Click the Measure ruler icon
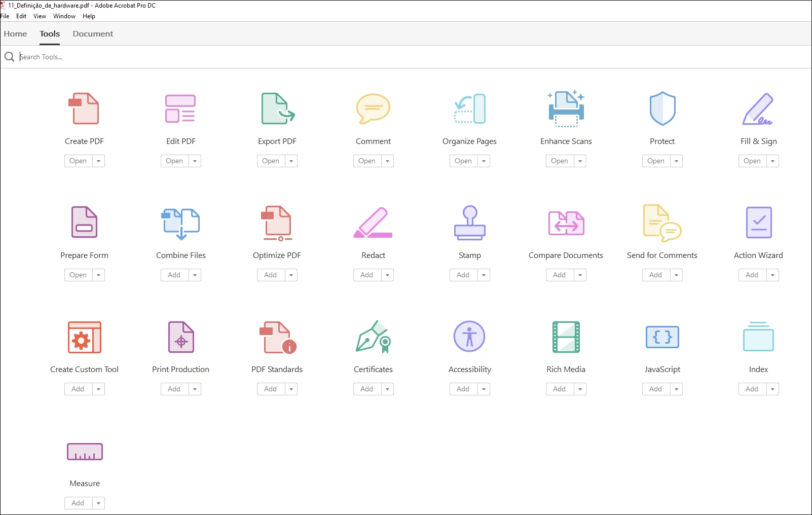The width and height of the screenshot is (812, 515). (x=85, y=452)
